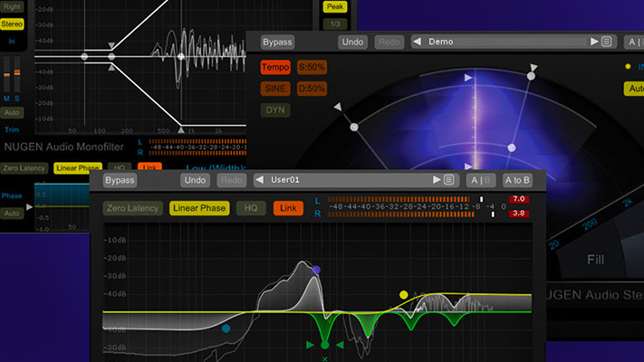This screenshot has width=644, height=362.
Task: Go to previous preset before Demo
Action: tap(417, 42)
